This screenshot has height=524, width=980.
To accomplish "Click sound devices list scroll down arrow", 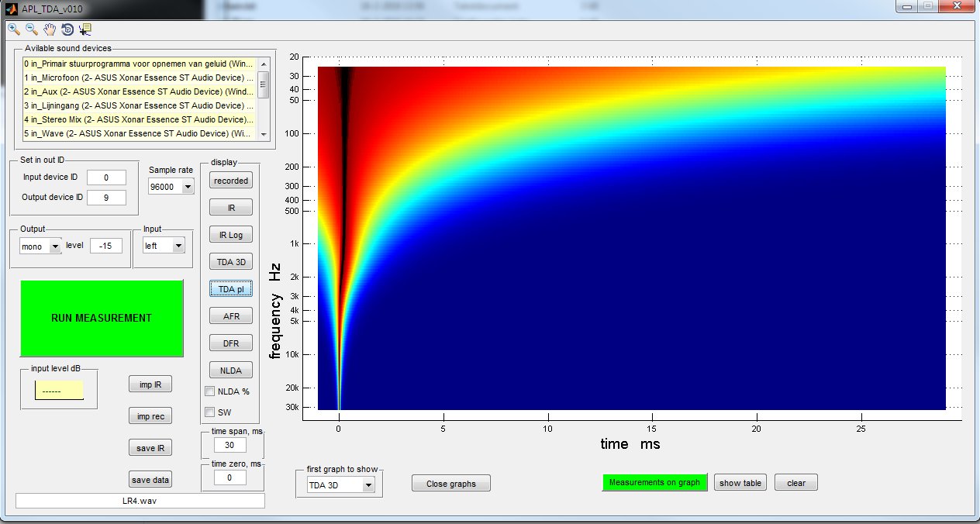I will (x=264, y=134).
